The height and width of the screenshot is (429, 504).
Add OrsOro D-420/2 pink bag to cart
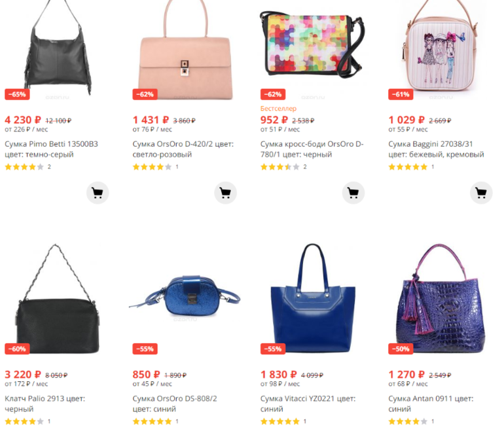(x=226, y=193)
